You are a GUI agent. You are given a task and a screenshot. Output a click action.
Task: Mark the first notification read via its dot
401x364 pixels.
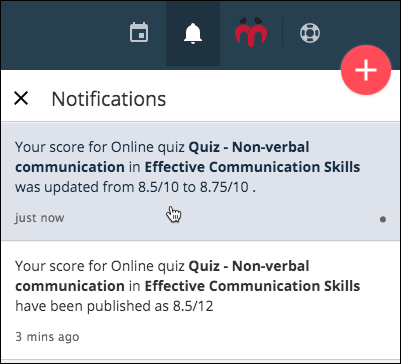[383, 219]
